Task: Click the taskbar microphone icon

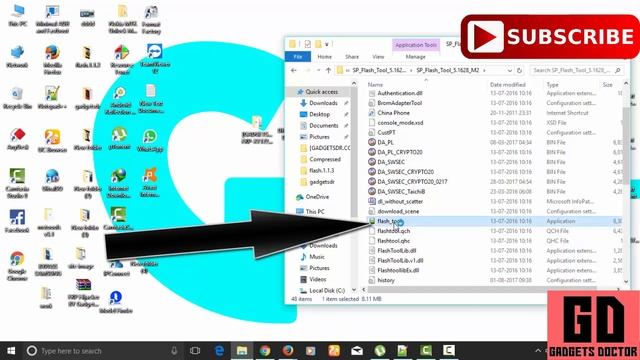Action: 174,351
